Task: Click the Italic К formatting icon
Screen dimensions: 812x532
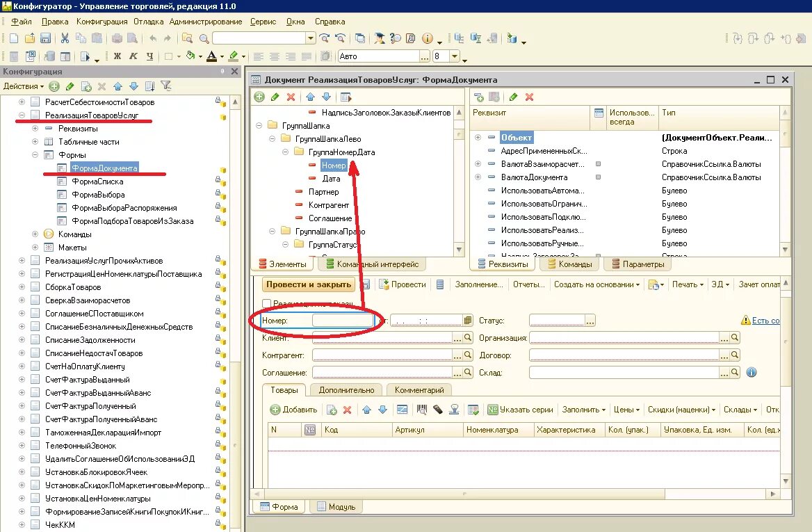Action: coord(133,56)
